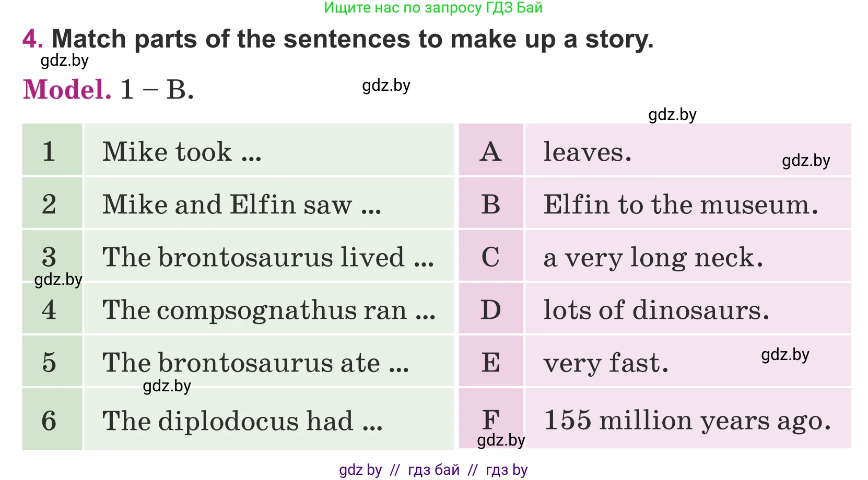The height and width of the screenshot is (480, 868).
Task: Click 'The brontosaurus lived ...' sentence
Action: click(267, 257)
